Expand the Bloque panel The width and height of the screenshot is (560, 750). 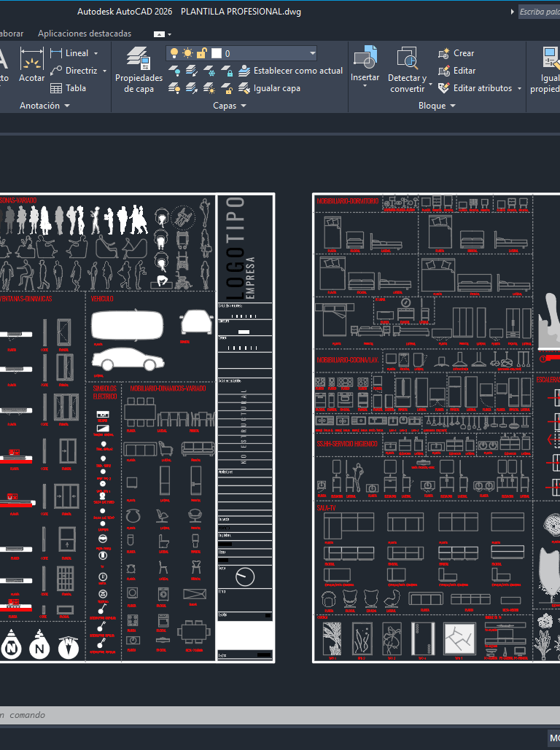(x=437, y=106)
